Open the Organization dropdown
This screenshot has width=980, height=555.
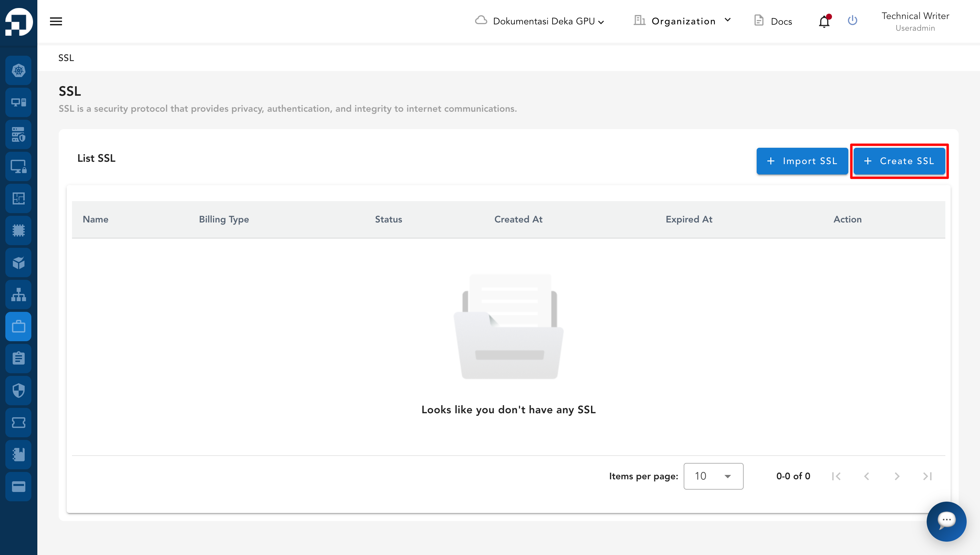pyautogui.click(x=683, y=21)
